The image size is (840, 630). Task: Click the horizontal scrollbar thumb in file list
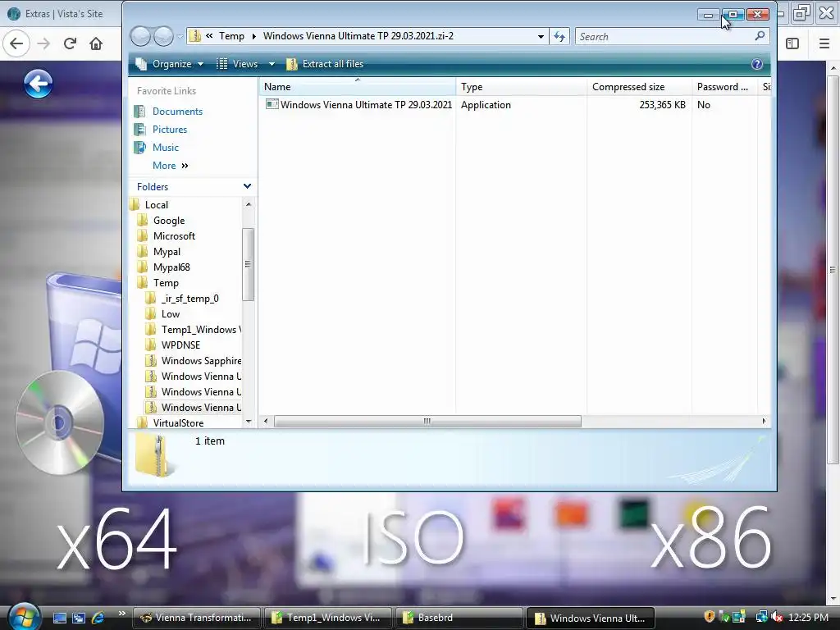click(427, 422)
